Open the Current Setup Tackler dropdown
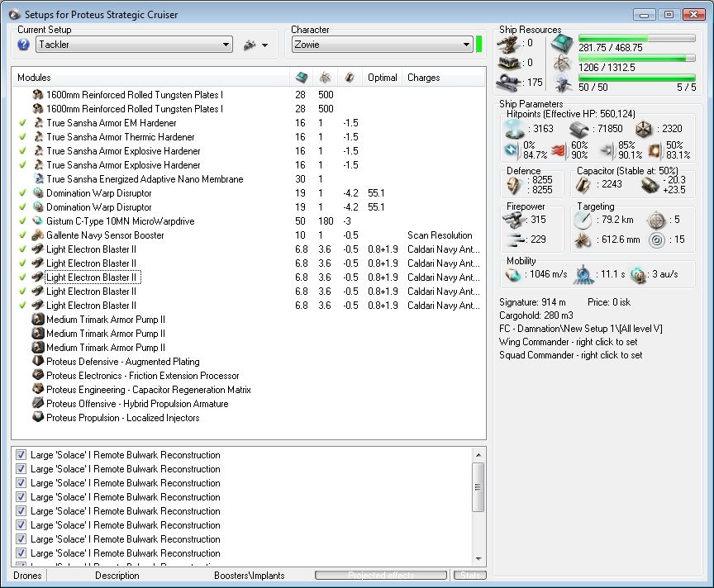 point(134,45)
